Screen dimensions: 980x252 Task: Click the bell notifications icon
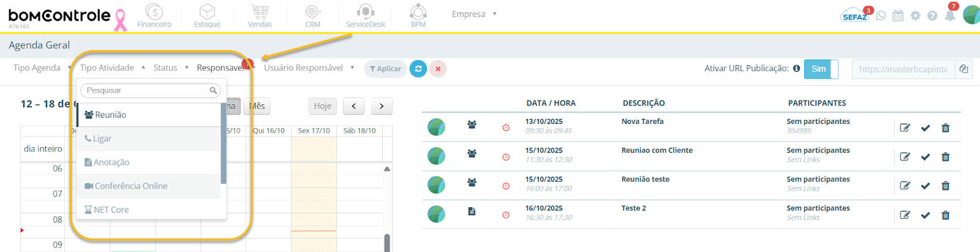pos(950,15)
